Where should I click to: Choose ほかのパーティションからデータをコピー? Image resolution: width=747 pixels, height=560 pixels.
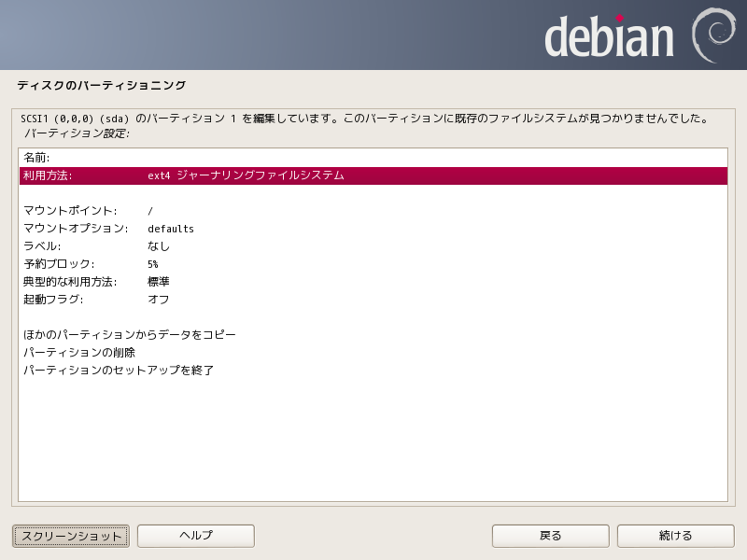pos(130,335)
